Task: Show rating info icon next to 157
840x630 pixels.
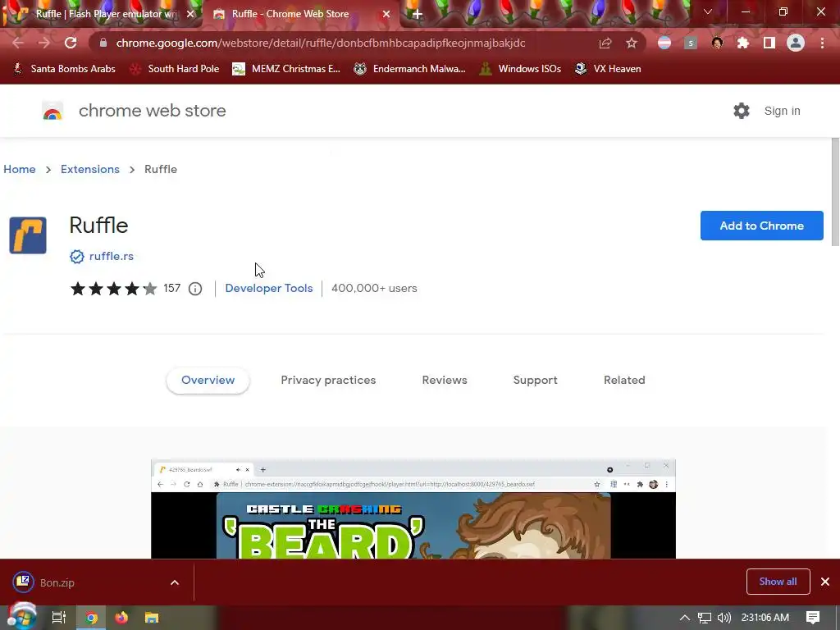Action: (195, 289)
